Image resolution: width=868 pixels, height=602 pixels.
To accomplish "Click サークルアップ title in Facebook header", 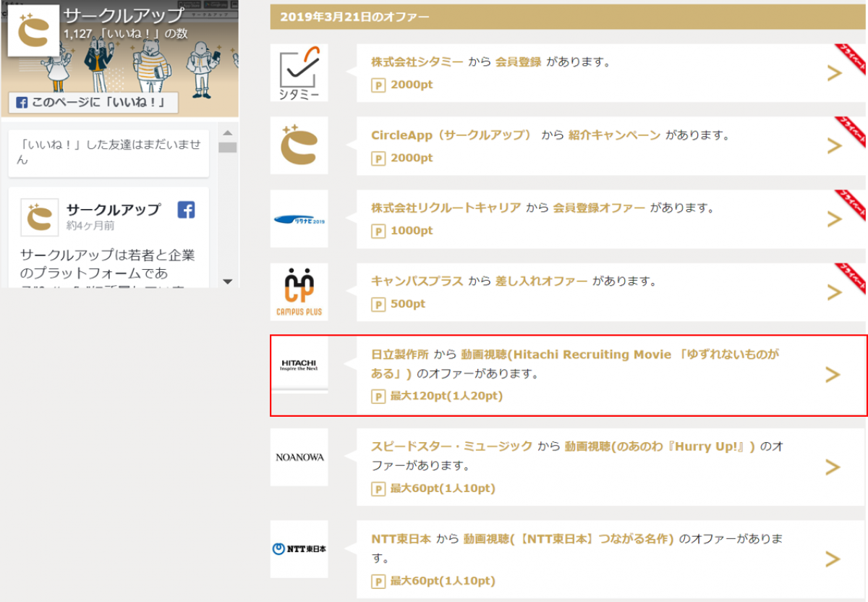I will pyautogui.click(x=124, y=15).
